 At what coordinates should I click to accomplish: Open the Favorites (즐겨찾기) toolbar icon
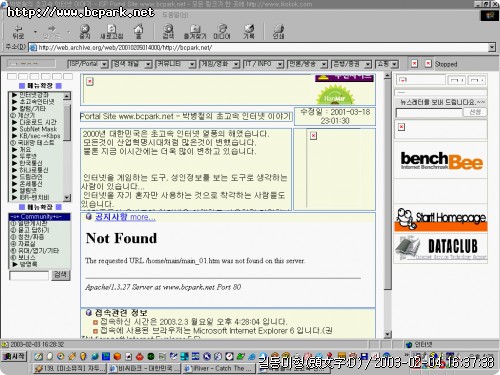pos(195,31)
